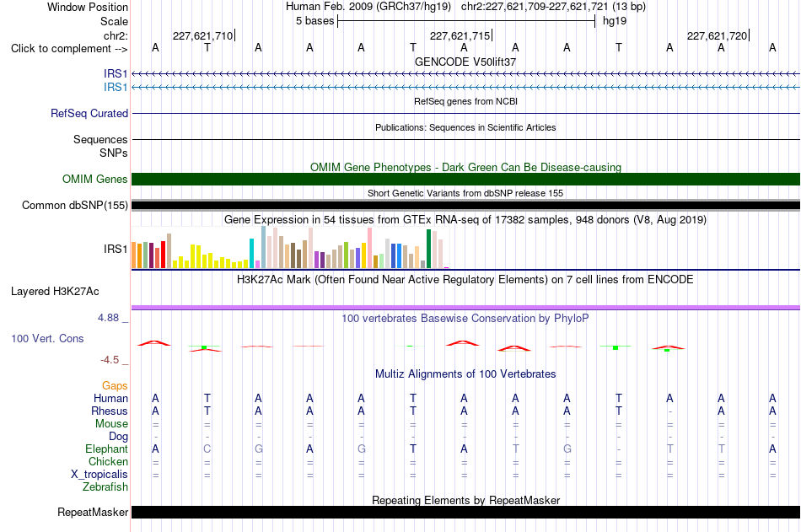Click the light blue IRS1 GENCODE track label
Viewport: 801px width, 532px height.
click(x=116, y=88)
